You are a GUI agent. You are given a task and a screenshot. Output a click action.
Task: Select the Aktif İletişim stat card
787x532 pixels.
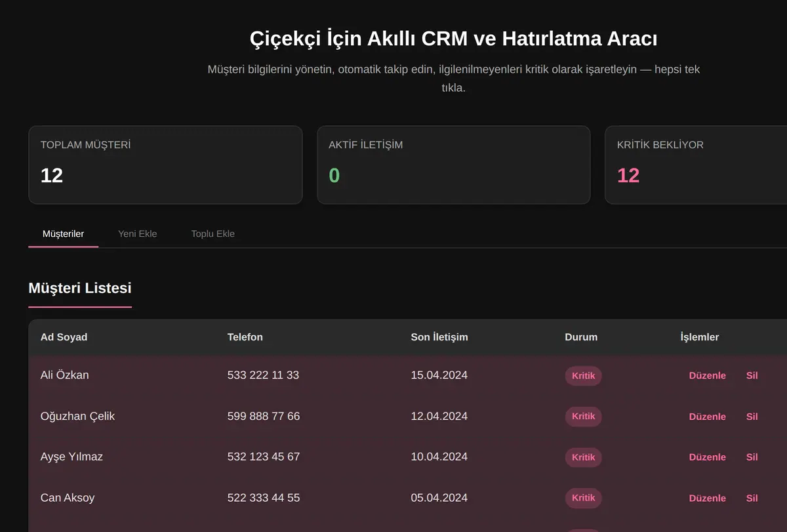[x=453, y=165]
